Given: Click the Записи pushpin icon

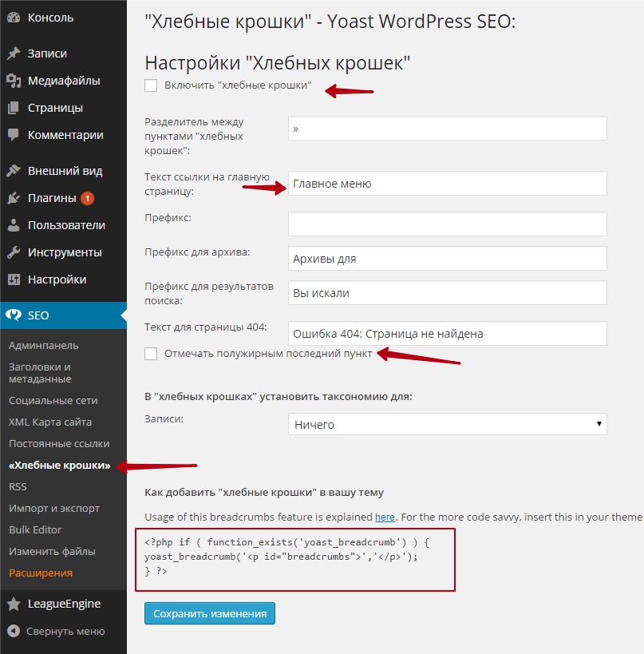Looking at the screenshot, I should coord(14,54).
